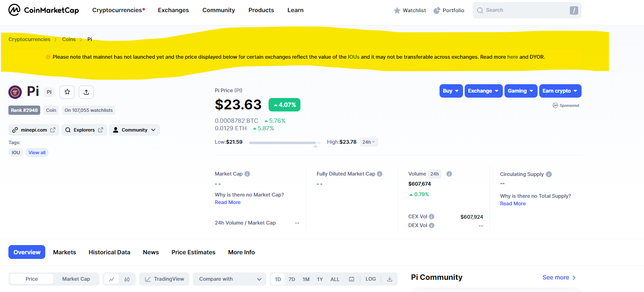
Task: Switch to the News tab
Action: pyautogui.click(x=151, y=252)
